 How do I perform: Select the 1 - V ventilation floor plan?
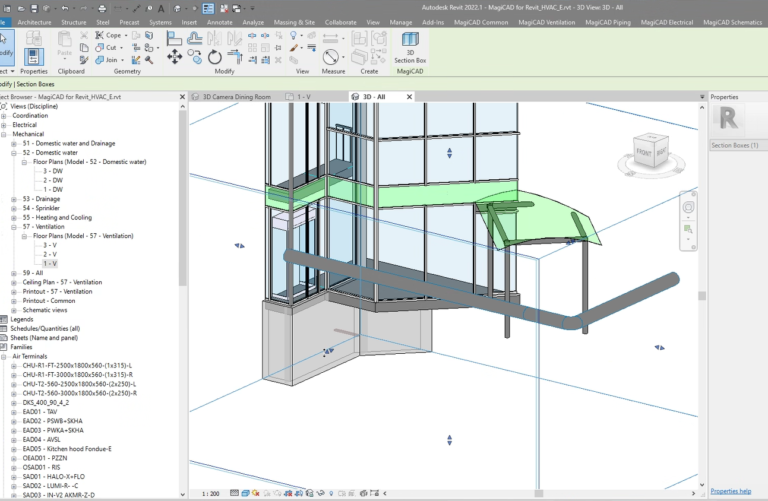tap(50, 264)
